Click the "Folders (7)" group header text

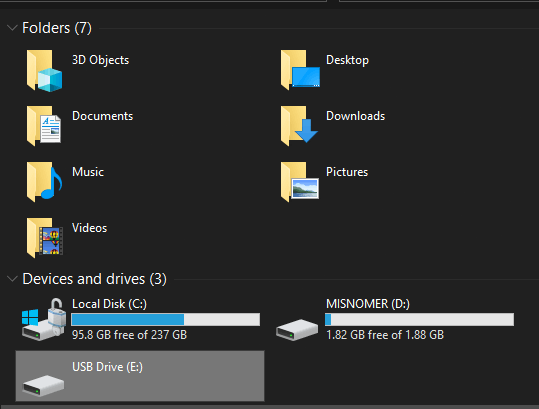[57, 28]
